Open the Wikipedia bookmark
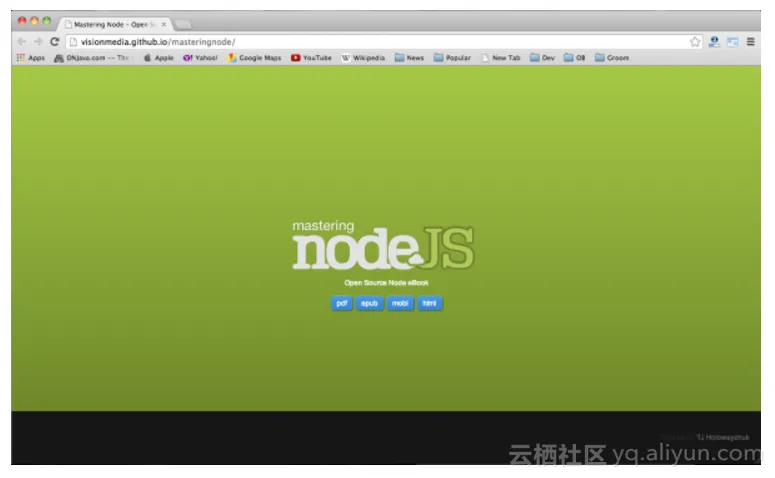775x478 pixels. (363, 58)
